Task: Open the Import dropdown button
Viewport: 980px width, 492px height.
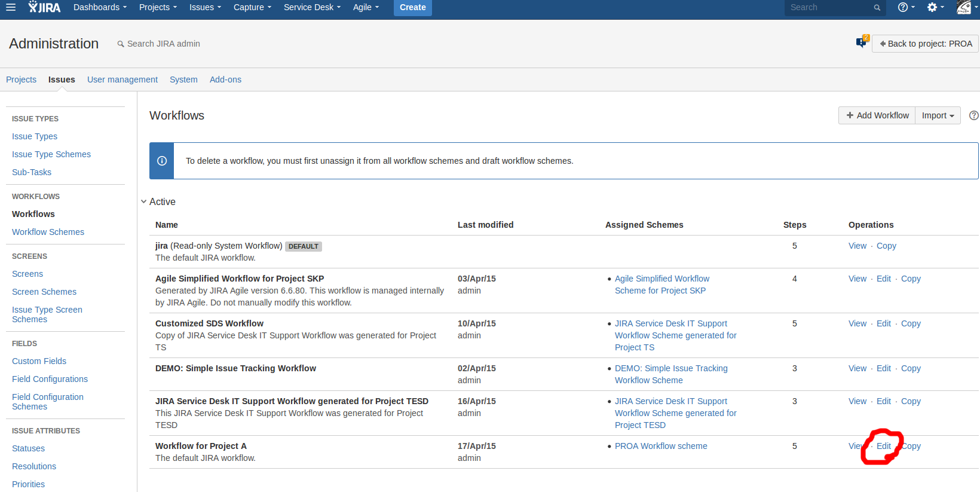Action: point(938,115)
